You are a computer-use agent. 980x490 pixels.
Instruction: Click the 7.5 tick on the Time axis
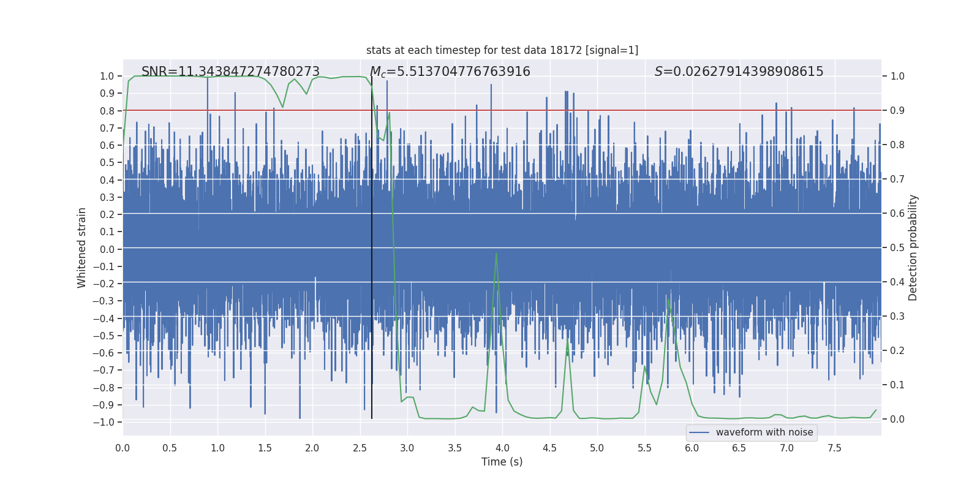tap(834, 448)
